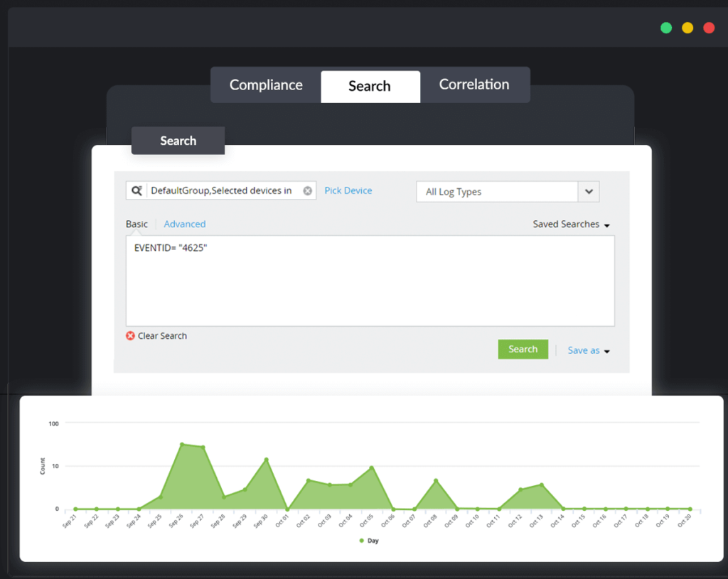Switch to the Correlation tab
This screenshot has width=728, height=579.
tap(474, 85)
